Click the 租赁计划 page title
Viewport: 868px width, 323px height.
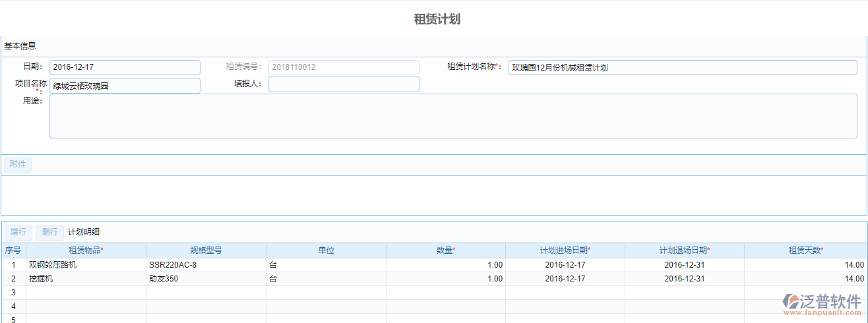tap(437, 19)
